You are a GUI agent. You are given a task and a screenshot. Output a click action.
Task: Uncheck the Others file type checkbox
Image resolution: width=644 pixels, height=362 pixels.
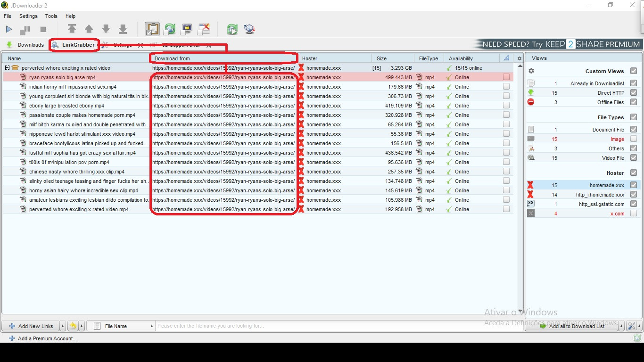tap(634, 148)
